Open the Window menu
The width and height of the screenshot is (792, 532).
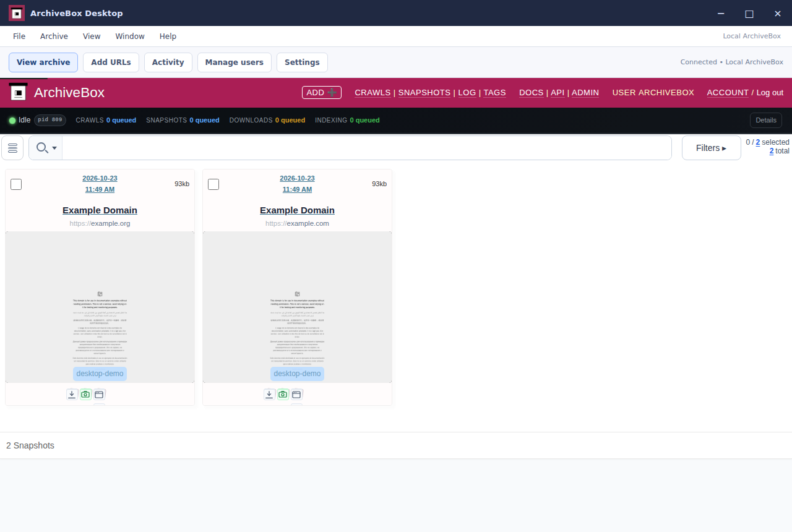[x=130, y=36]
